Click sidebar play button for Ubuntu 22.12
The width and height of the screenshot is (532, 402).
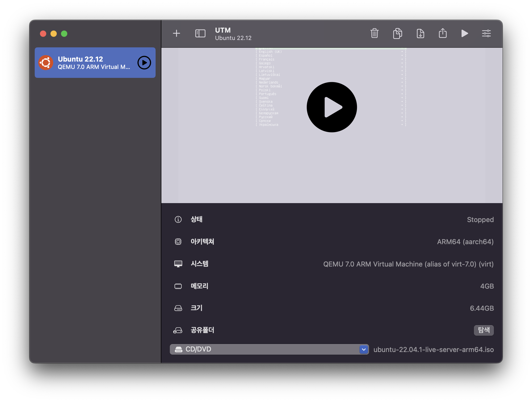click(x=144, y=63)
